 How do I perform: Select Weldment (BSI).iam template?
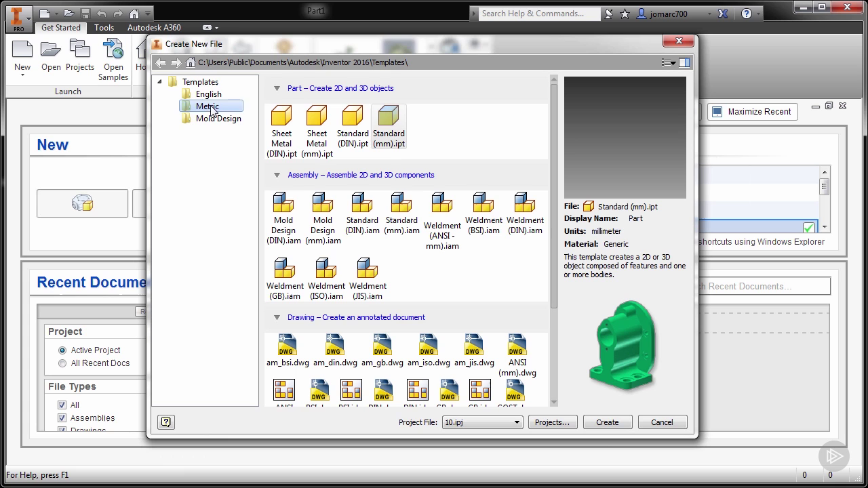coord(484,213)
